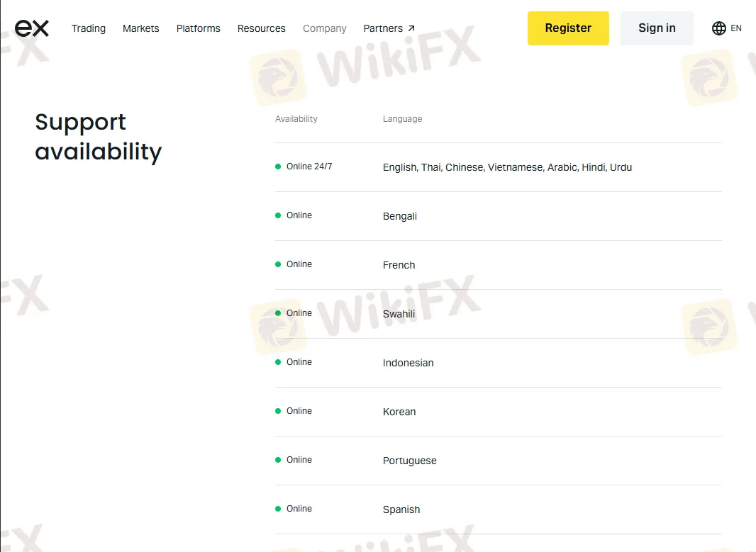Click the Exness logo icon
The height and width of the screenshot is (552, 756).
32,28
